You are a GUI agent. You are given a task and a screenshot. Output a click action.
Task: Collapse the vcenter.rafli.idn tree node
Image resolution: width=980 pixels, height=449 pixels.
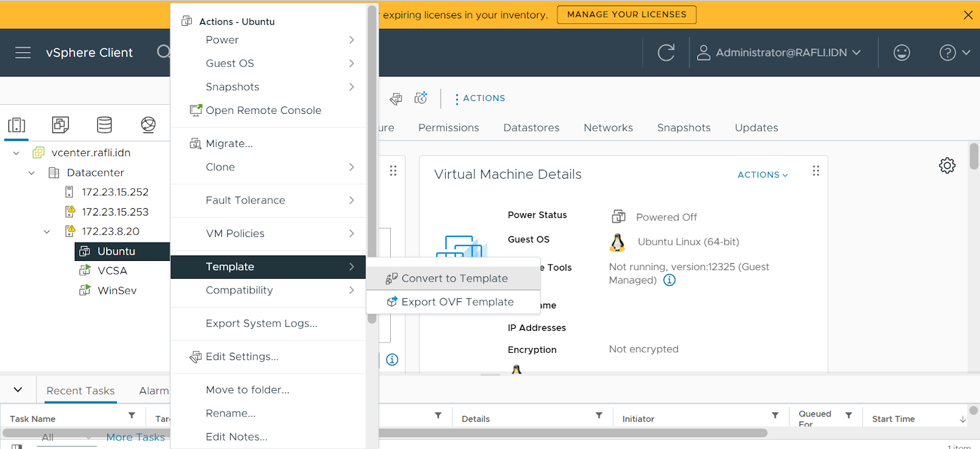click(x=17, y=153)
